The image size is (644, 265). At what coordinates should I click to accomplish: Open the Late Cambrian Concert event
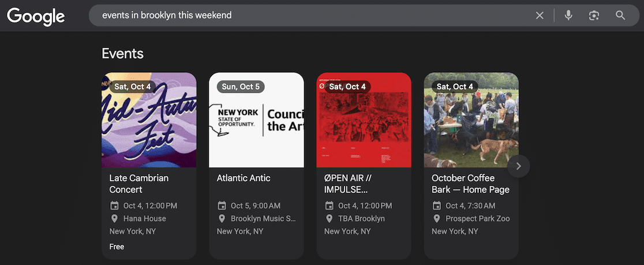pyautogui.click(x=138, y=184)
